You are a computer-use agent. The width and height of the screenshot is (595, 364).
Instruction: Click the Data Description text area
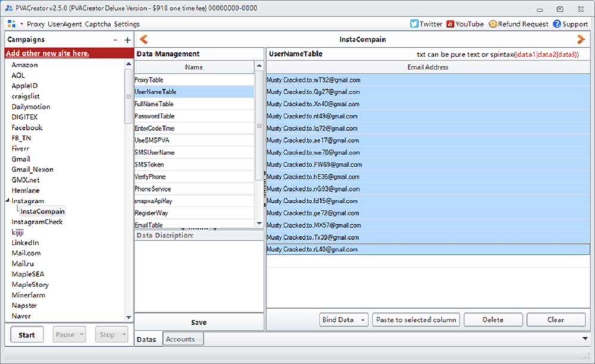[x=199, y=277]
